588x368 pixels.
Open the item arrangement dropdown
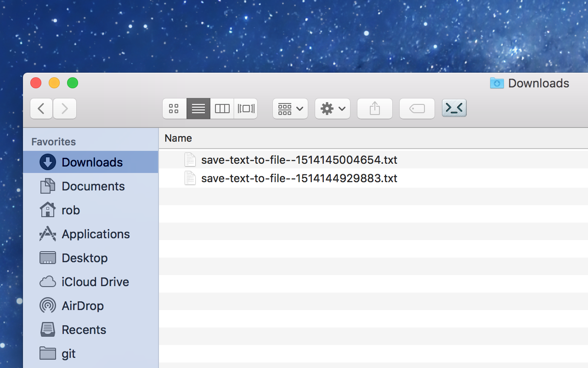click(x=290, y=109)
